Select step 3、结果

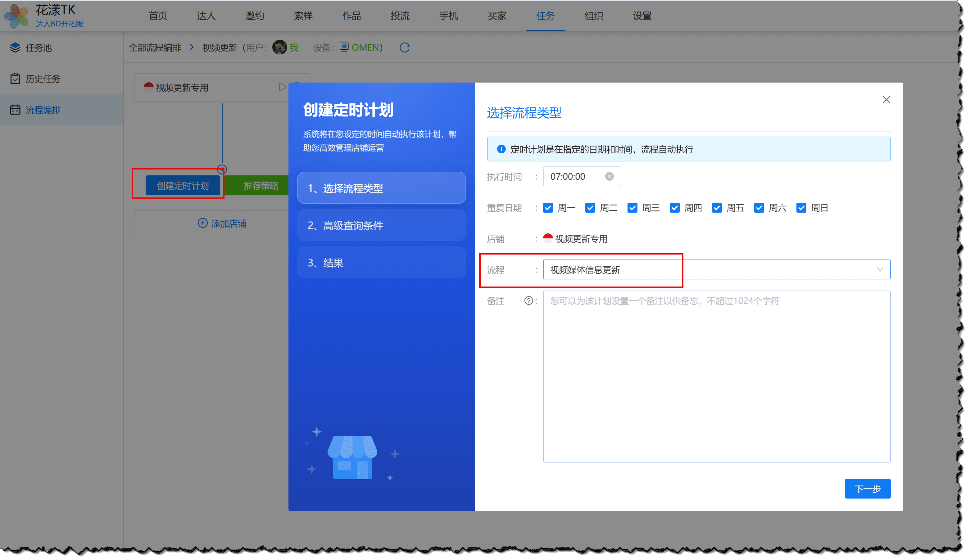(x=381, y=263)
